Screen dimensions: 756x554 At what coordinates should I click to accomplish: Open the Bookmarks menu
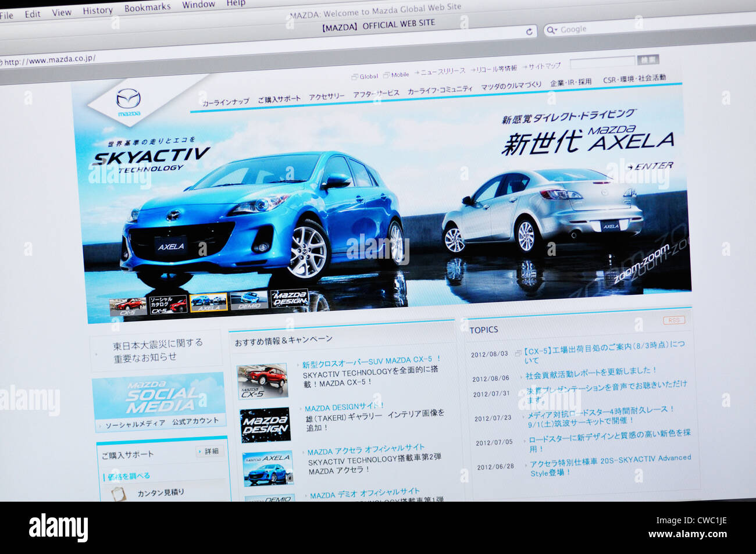coord(148,8)
